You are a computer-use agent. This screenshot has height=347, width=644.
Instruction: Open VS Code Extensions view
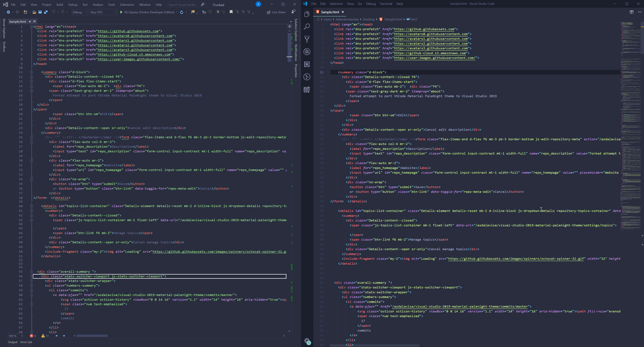click(x=307, y=64)
